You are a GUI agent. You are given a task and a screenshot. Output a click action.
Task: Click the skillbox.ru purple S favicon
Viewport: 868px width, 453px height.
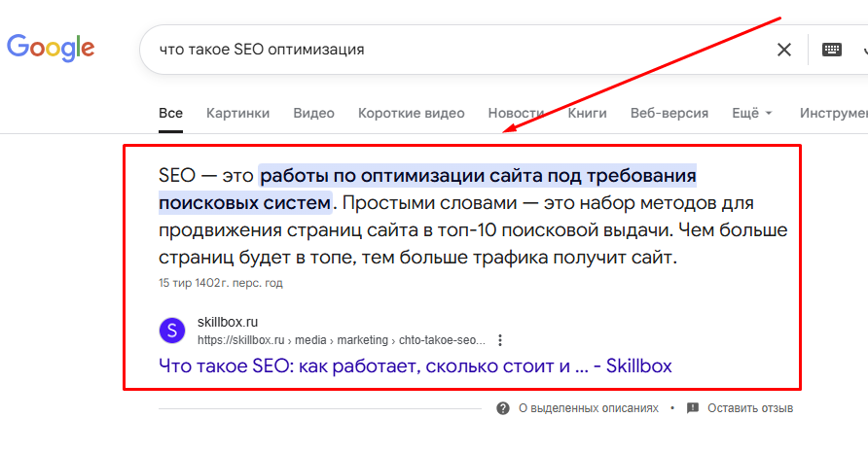[x=172, y=331]
